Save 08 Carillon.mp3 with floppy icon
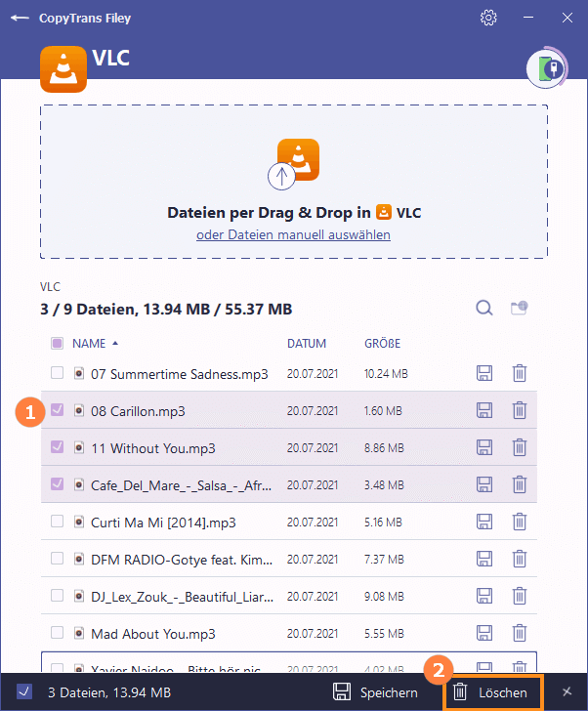The image size is (588, 711). pyautogui.click(x=484, y=410)
